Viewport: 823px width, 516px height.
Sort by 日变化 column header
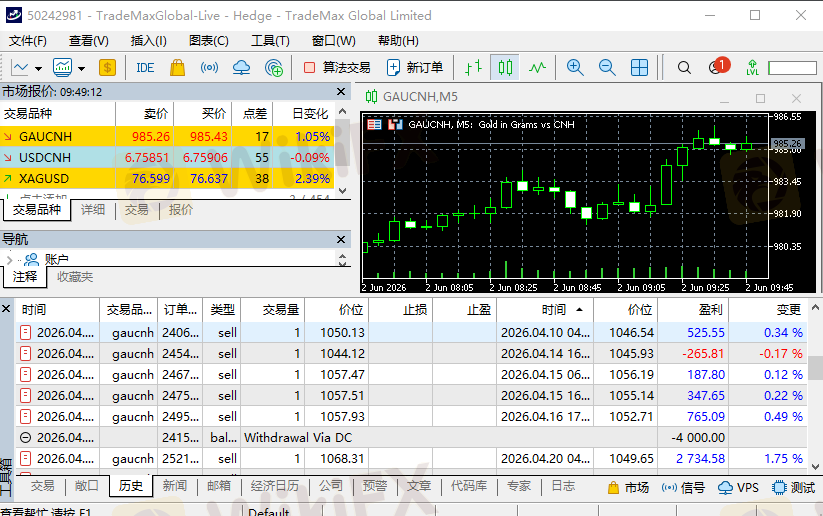(303, 113)
